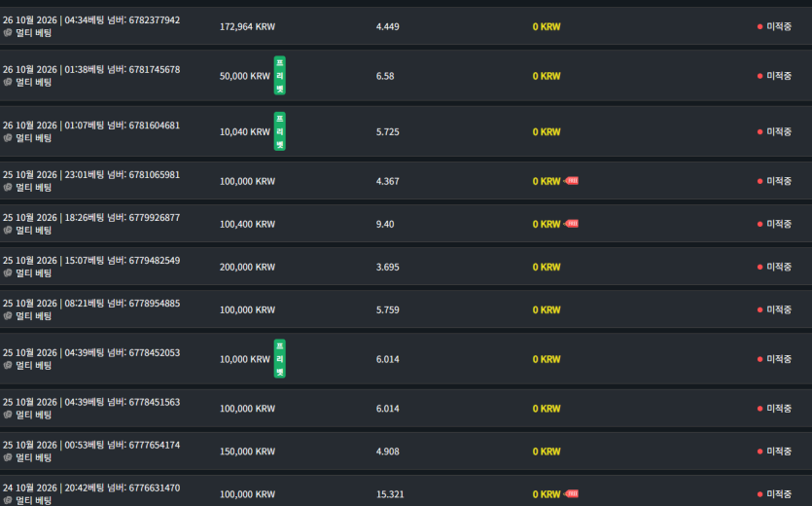
Task: Click 0 KRW payout in 3.695 odds row
Action: pyautogui.click(x=547, y=267)
